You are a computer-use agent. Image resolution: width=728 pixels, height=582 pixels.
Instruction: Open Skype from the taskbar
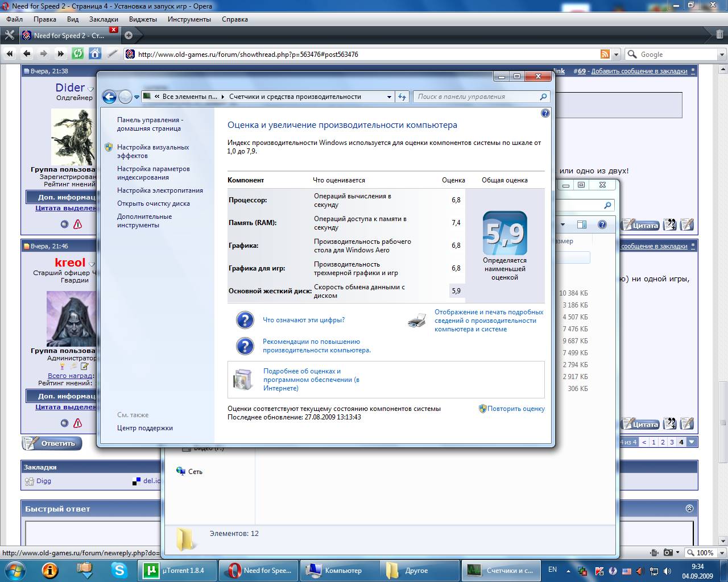(x=119, y=570)
